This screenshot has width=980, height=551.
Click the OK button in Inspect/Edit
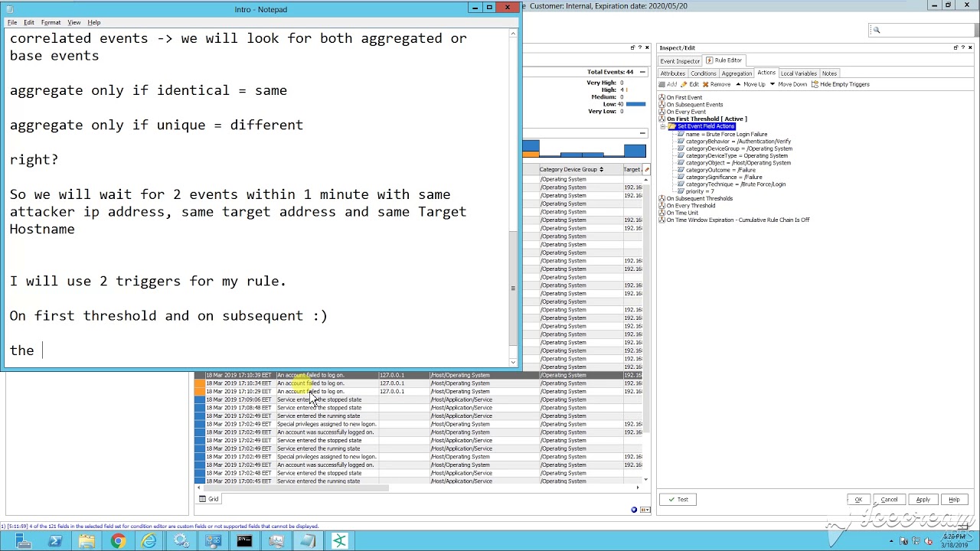(857, 500)
